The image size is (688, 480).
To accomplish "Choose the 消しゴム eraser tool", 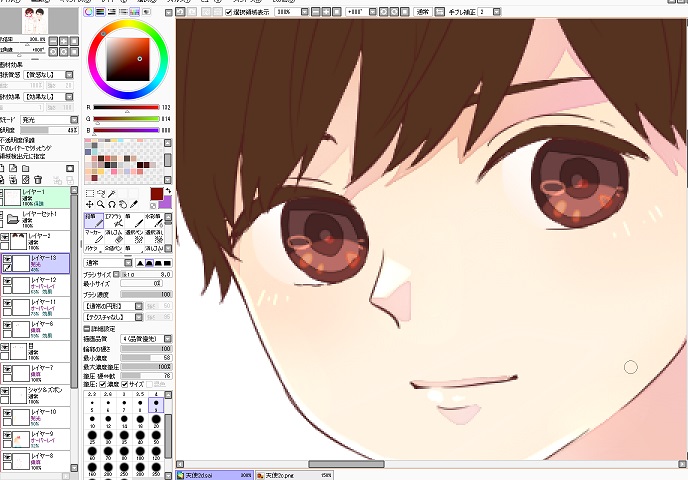I will pos(114,236).
